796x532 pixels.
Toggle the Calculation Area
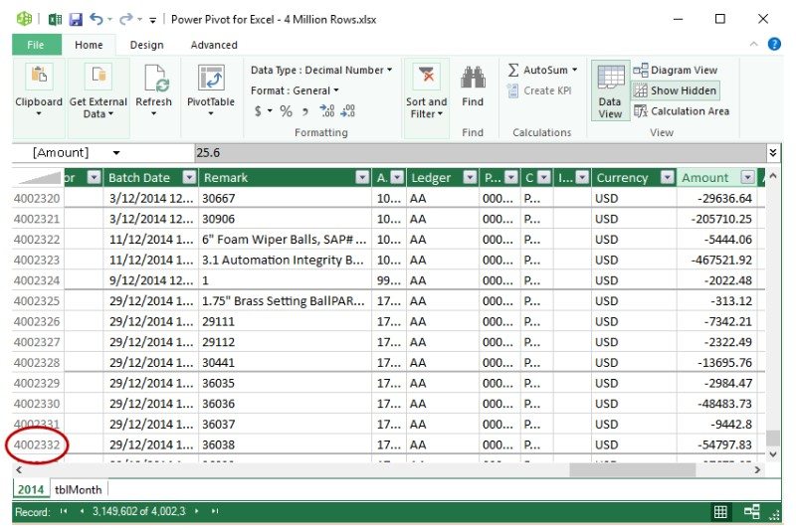tap(682, 111)
